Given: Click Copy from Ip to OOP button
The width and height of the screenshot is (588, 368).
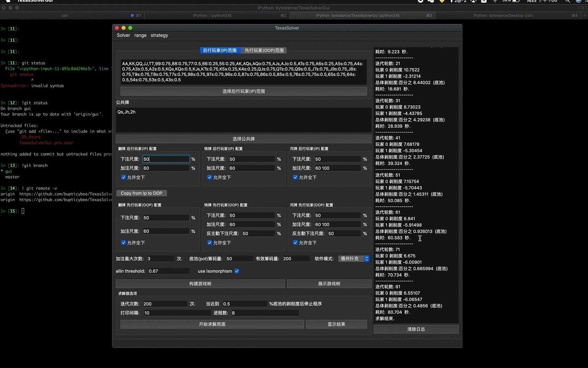Looking at the screenshot, I should (141, 193).
